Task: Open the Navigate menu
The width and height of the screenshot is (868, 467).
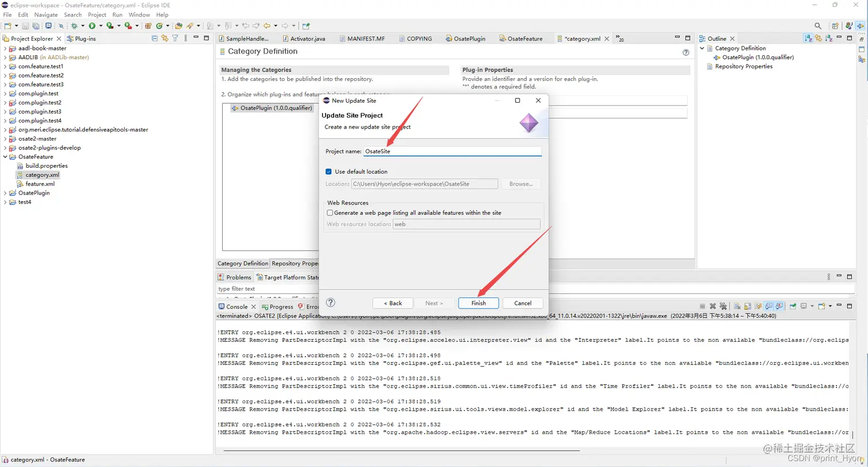Action: (46, 14)
